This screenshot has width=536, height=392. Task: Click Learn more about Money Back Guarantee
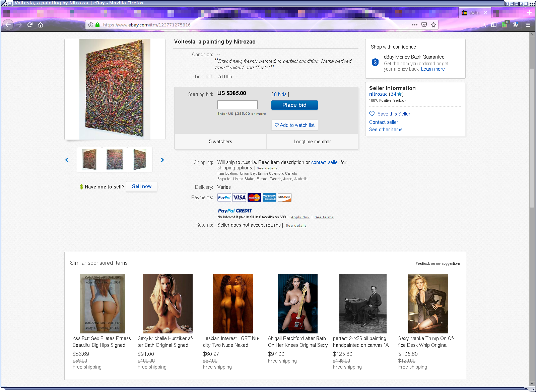(x=433, y=69)
